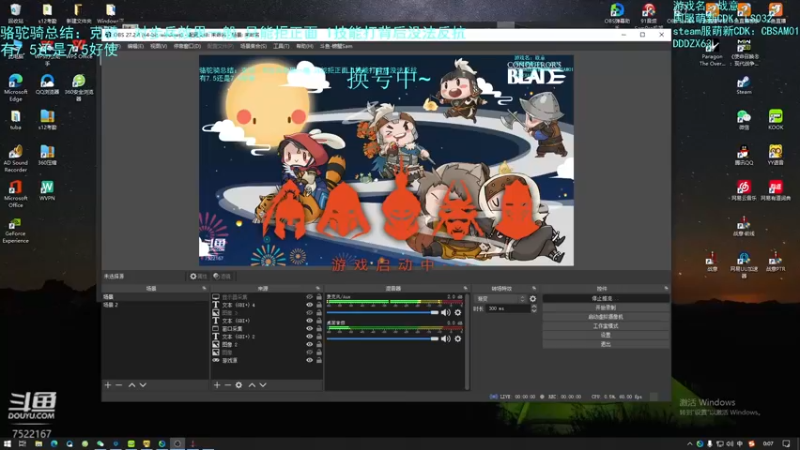Open the 滤镜 filters button
Viewport: 800px width, 450px height.
coord(222,276)
